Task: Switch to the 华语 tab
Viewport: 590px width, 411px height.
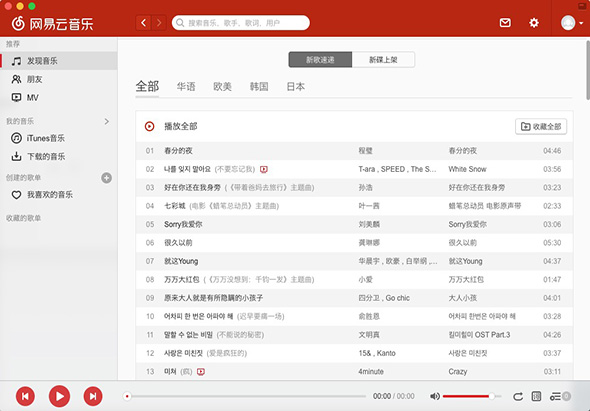Action: [x=186, y=87]
